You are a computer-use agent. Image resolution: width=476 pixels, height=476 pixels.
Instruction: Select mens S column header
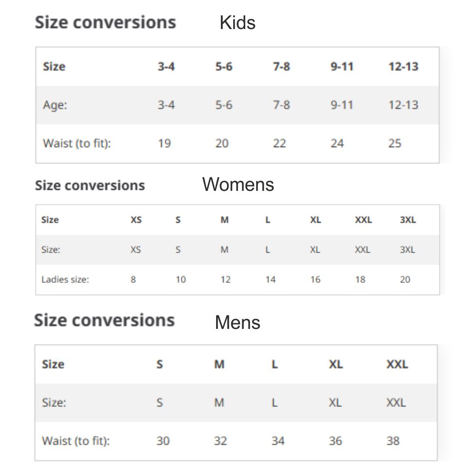tap(159, 365)
